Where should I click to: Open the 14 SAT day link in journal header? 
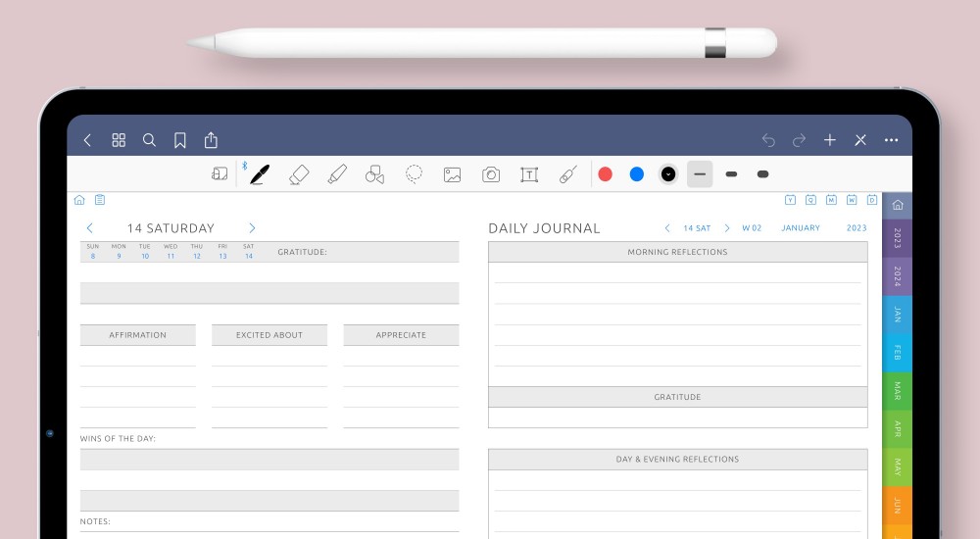[x=697, y=228]
